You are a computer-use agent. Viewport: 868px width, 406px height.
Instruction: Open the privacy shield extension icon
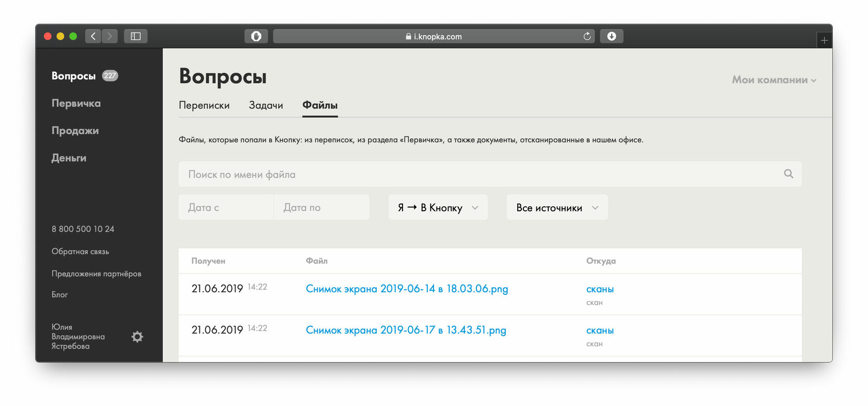(x=256, y=36)
